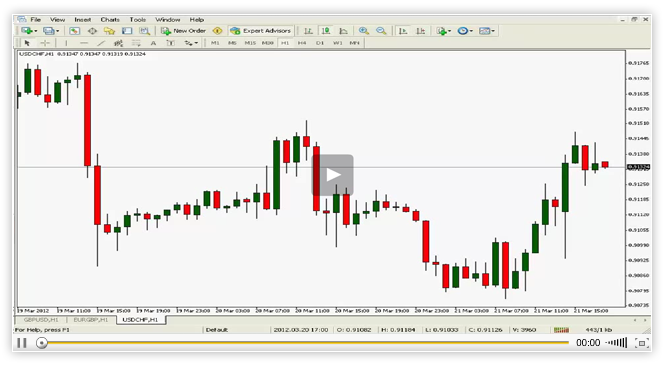Switch timeframe to MN
Image resolution: width=664 pixels, height=366 pixels.
click(354, 43)
